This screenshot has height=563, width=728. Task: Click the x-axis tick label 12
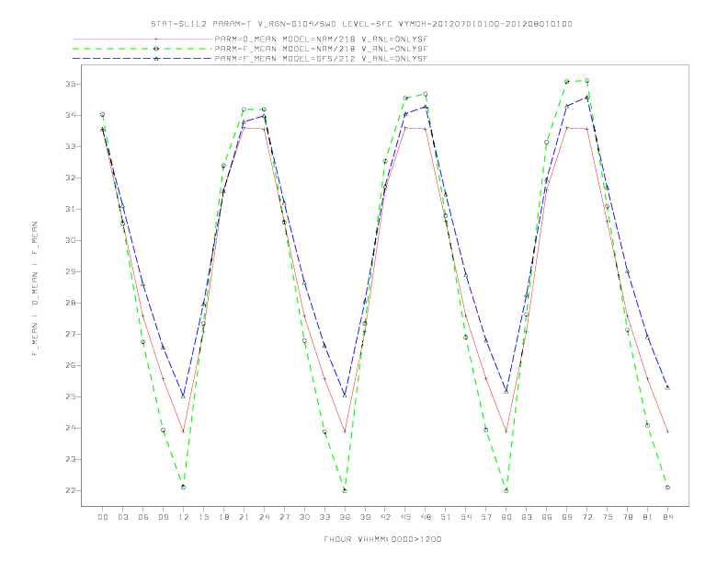click(184, 517)
